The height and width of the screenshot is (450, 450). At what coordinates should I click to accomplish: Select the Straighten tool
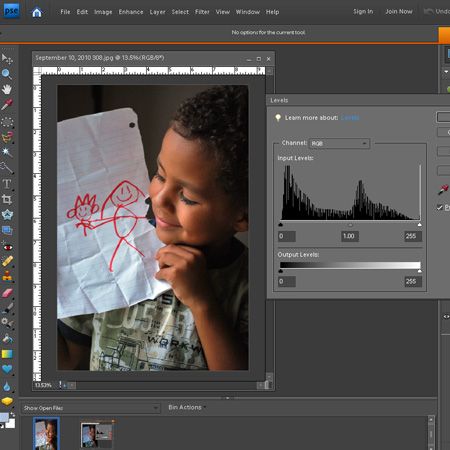tap(7, 230)
